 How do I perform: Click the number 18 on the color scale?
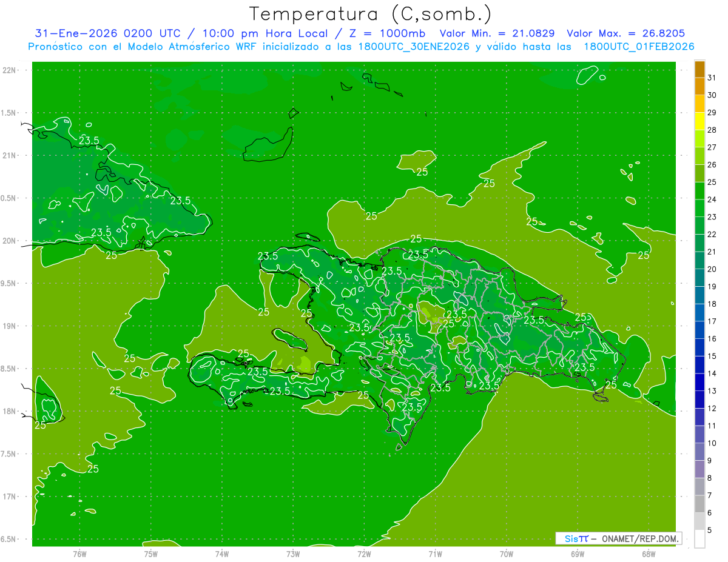pos(712,304)
